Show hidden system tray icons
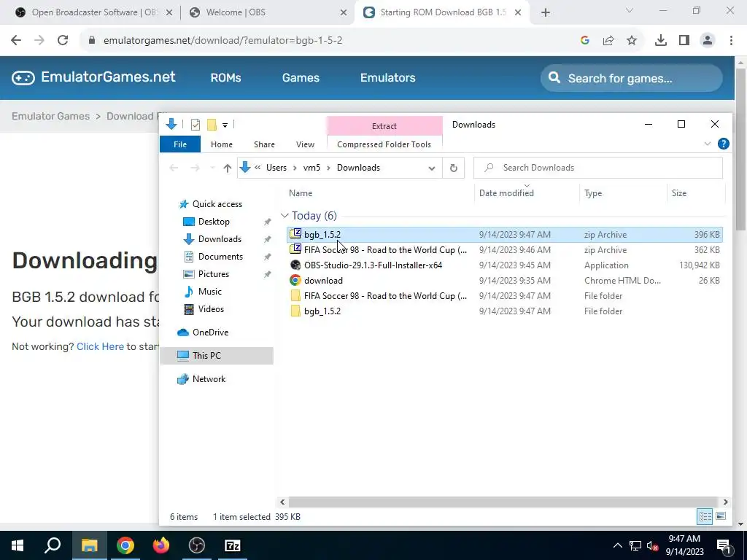This screenshot has width=747, height=560. coord(617,545)
